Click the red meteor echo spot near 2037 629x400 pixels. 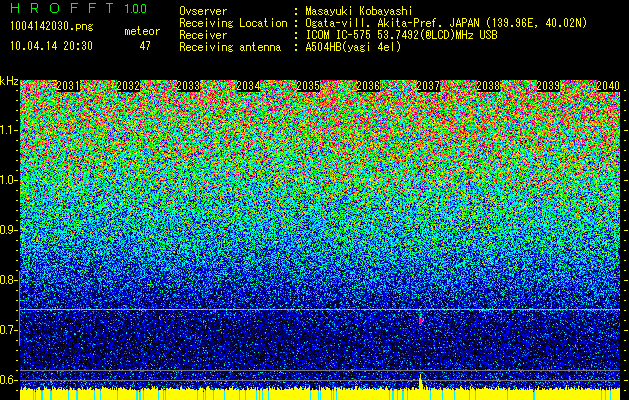(421, 320)
